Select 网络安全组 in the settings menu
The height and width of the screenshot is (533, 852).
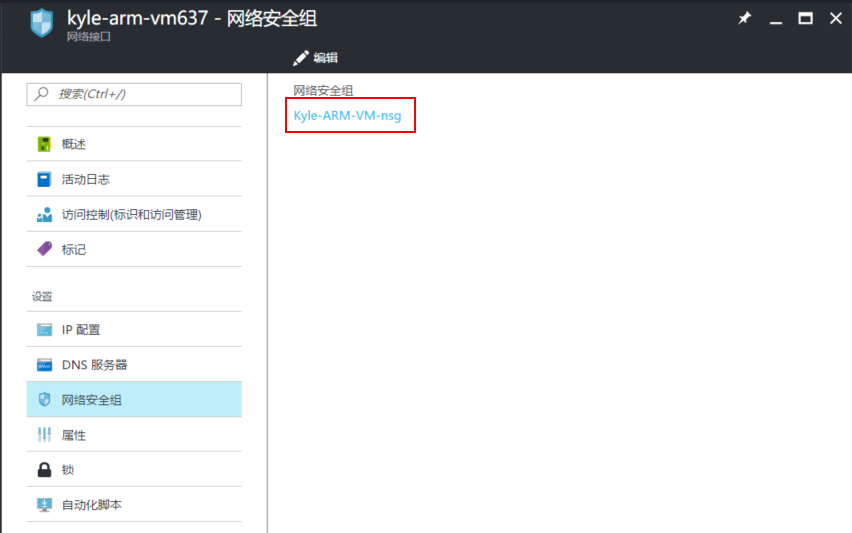pyautogui.click(x=92, y=400)
